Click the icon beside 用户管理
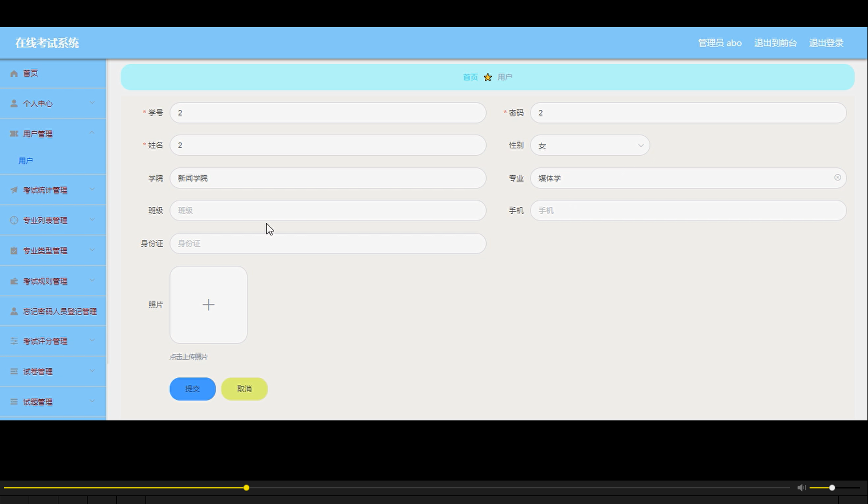 click(14, 133)
